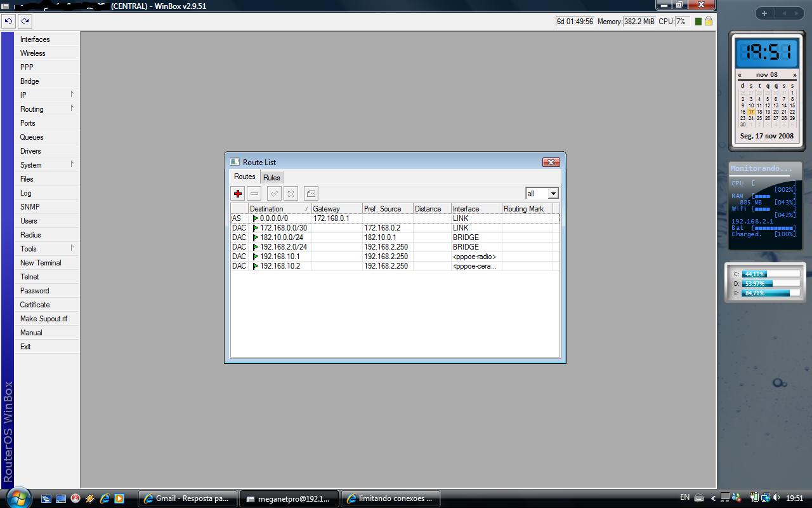Click the taskbar clock showing 19:51
Screen dimensions: 812x508
tap(794, 498)
